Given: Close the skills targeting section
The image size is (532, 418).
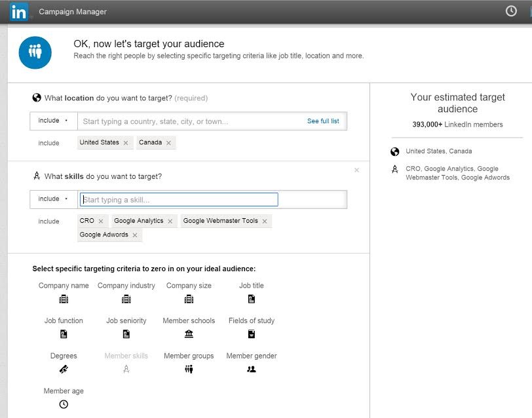Looking at the screenshot, I should pos(356,170).
